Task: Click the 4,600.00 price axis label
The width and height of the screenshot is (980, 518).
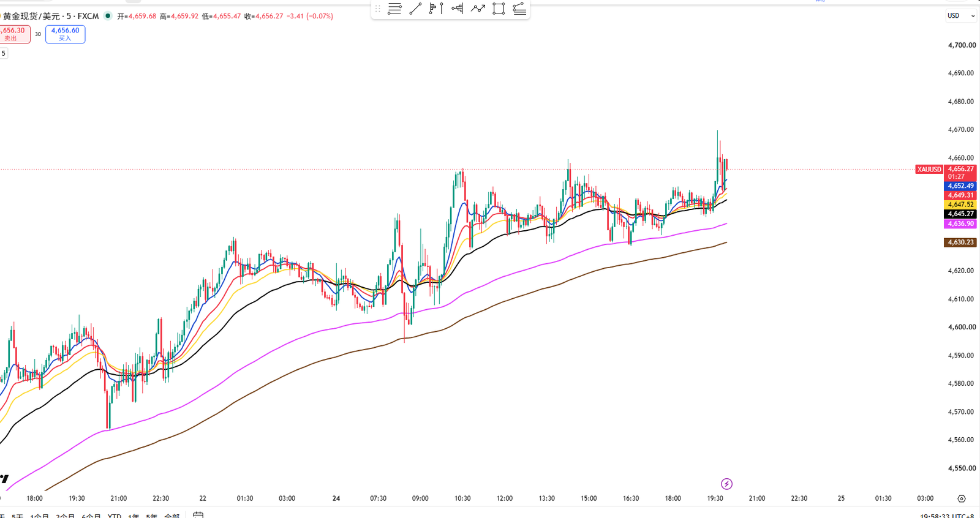Action: pyautogui.click(x=962, y=327)
